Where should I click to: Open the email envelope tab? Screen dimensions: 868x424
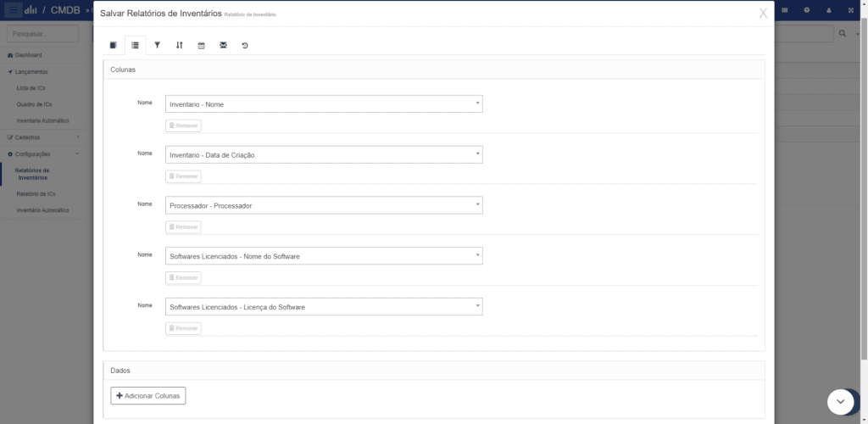pos(223,46)
